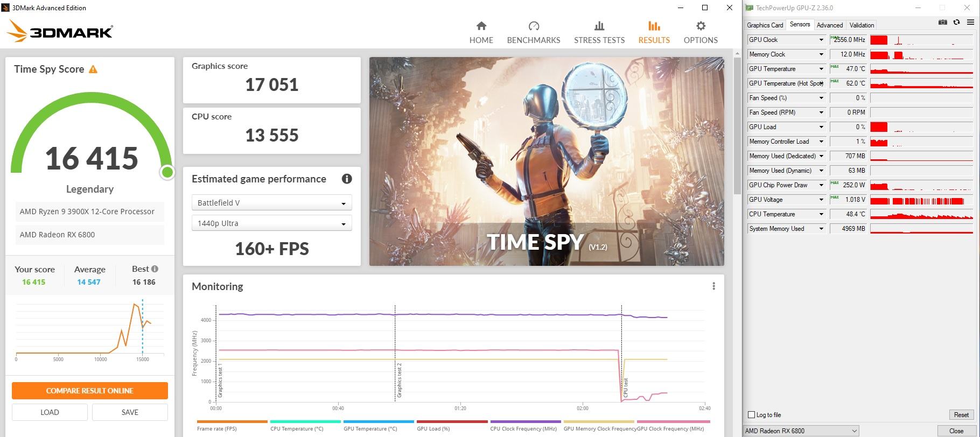Toggle GPU Load (%) legend series
The width and height of the screenshot is (980, 437).
tap(452, 425)
